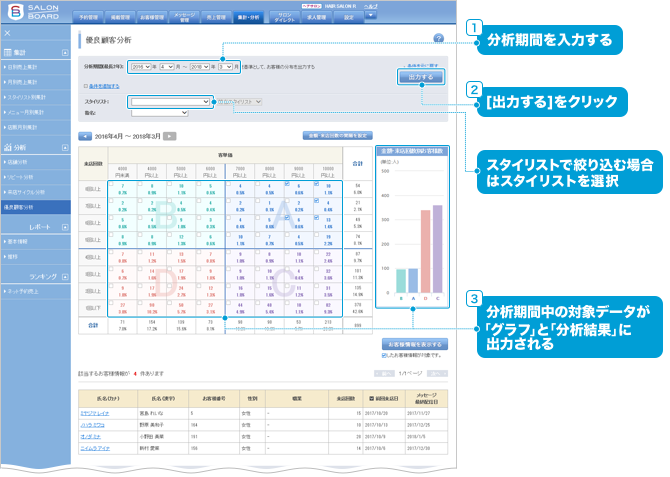Click 金額・来店回数の間隔を設定 button

coord(338,135)
